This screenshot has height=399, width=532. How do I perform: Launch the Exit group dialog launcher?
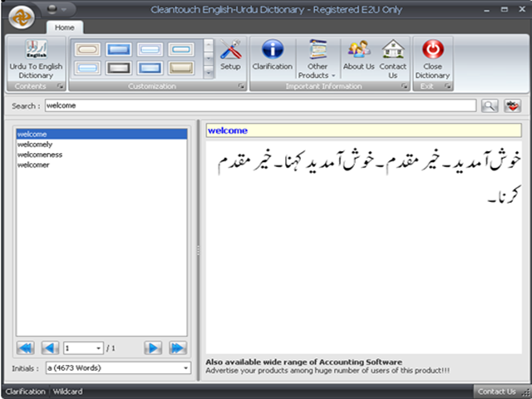point(447,86)
